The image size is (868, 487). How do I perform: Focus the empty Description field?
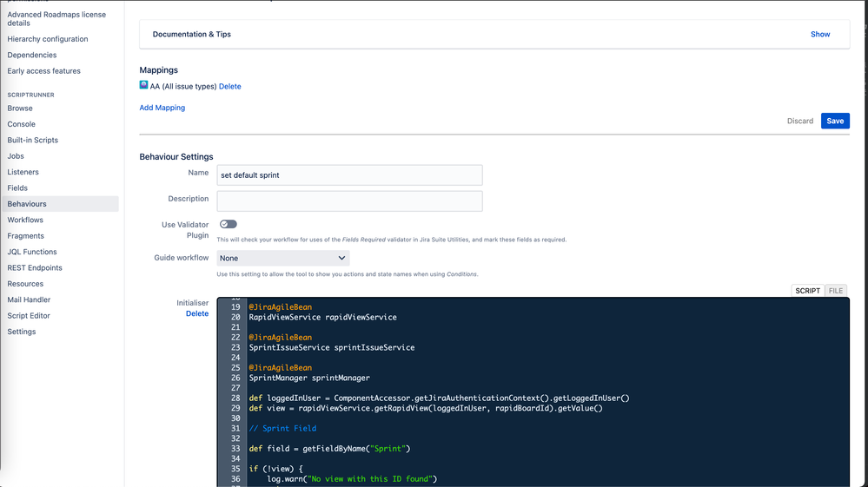(x=349, y=201)
